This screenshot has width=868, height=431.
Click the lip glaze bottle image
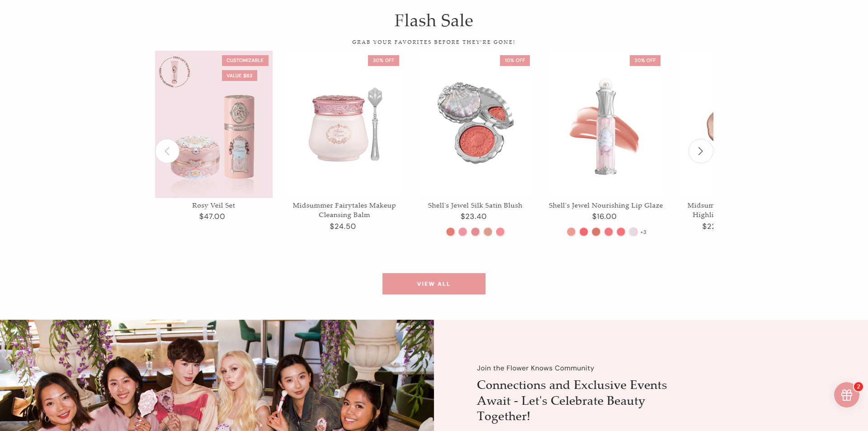[x=605, y=124]
